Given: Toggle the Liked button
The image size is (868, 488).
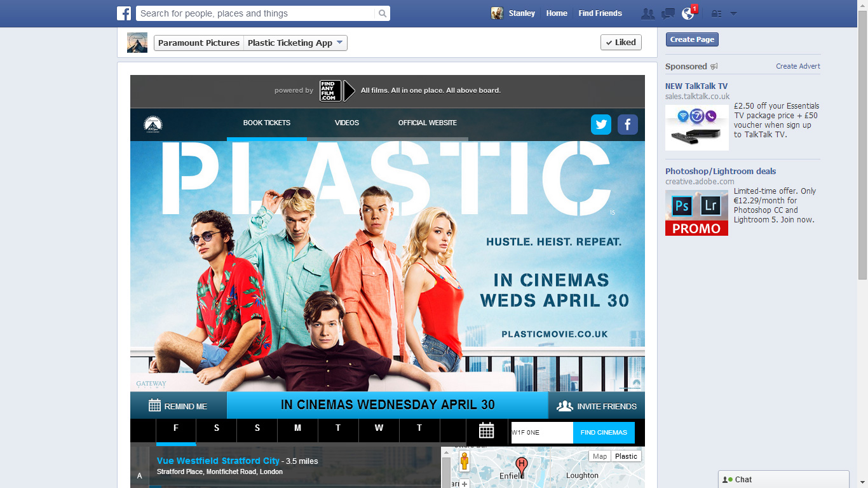Looking at the screenshot, I should click(621, 43).
